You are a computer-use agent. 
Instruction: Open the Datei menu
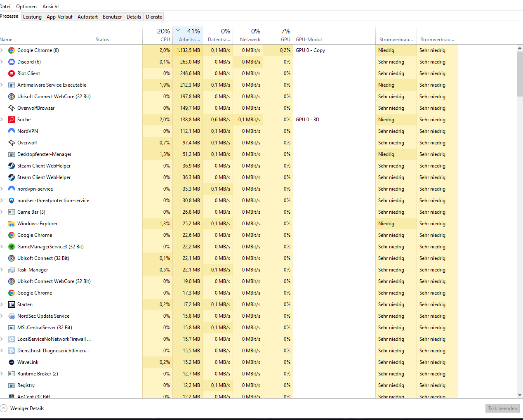click(x=5, y=7)
